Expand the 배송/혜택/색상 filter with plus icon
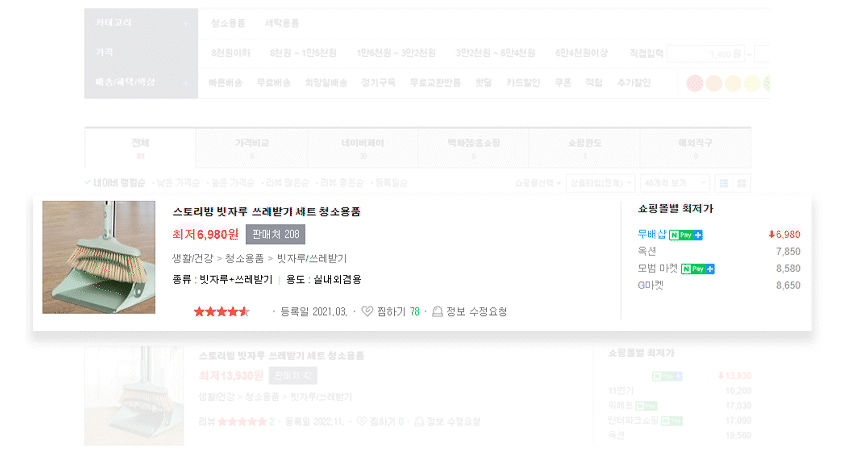Screen dimensions: 860x460 [x=185, y=82]
